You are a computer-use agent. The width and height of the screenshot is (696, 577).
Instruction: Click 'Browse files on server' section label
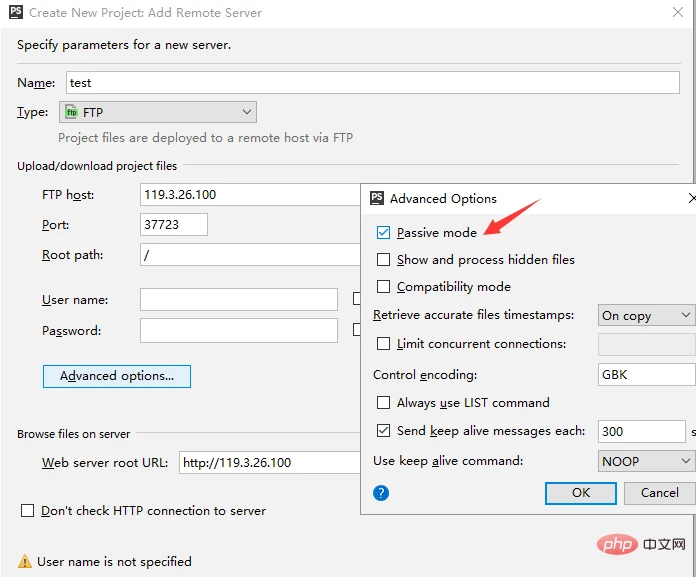pyautogui.click(x=74, y=434)
